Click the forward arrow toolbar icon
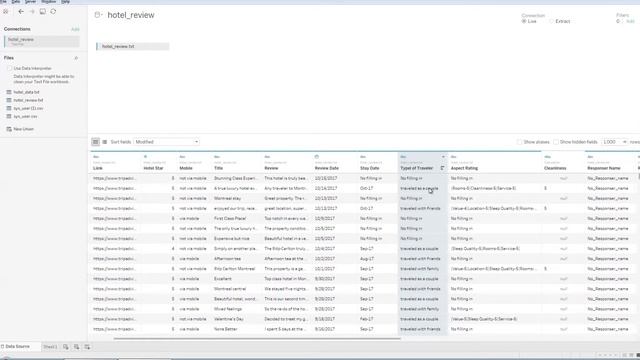Viewport: 640px width, 360px height. (x=32, y=11)
